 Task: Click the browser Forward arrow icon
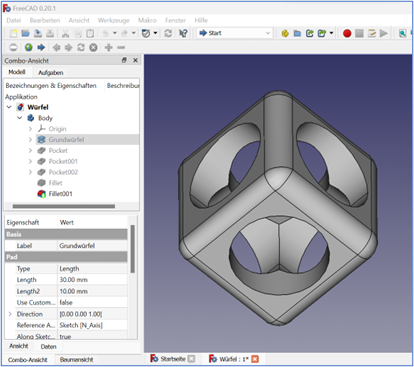click(x=68, y=47)
